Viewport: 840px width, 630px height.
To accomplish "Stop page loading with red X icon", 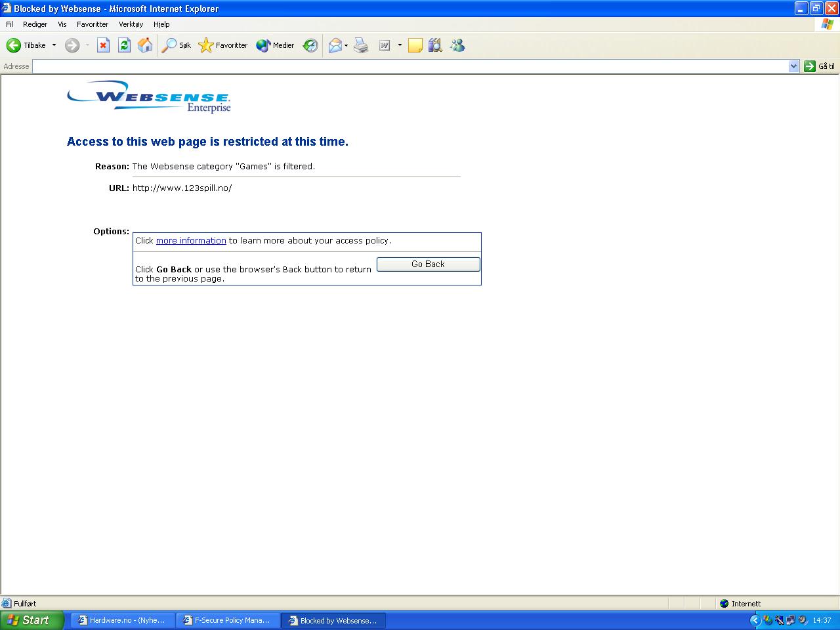I will (103, 45).
